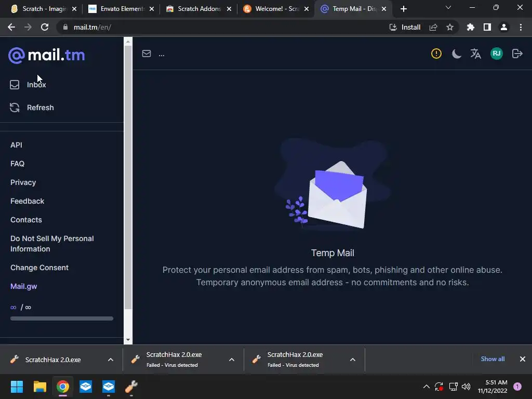Toggle dark mode moon icon
Screen dimensions: 532x399
point(456,54)
